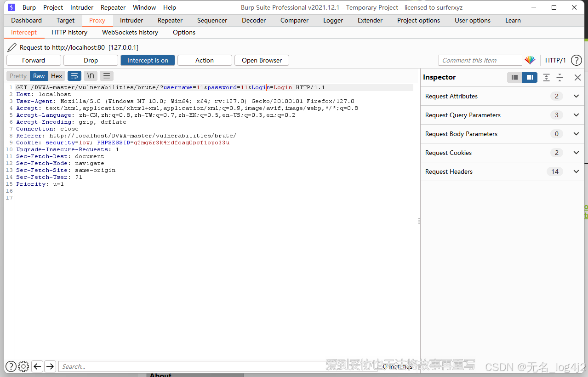Select Raw view mode
The height and width of the screenshot is (377, 588).
pyautogui.click(x=39, y=76)
